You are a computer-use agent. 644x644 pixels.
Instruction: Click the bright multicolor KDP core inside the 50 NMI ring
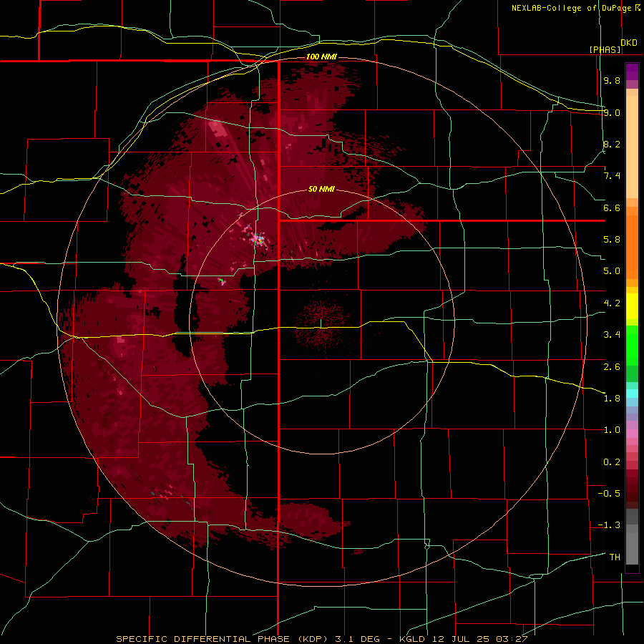259,238
